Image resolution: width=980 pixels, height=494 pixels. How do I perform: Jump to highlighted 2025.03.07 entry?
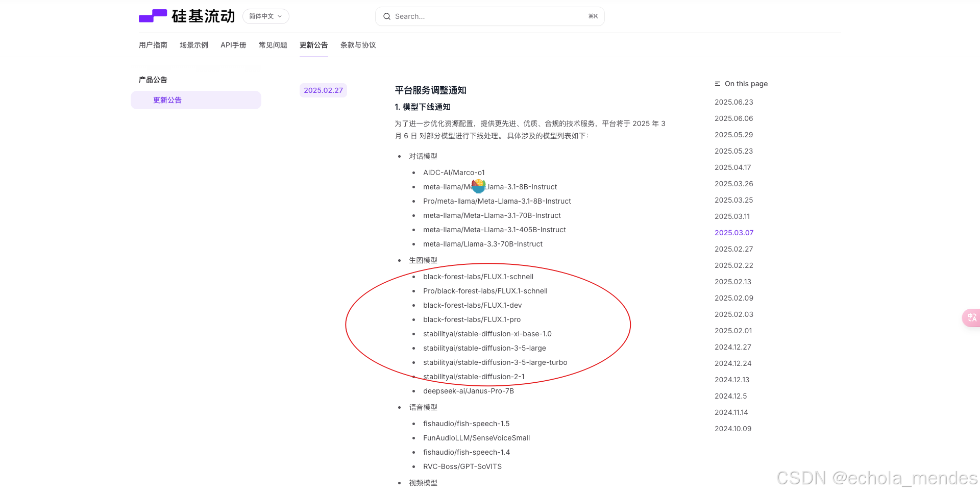pos(734,233)
